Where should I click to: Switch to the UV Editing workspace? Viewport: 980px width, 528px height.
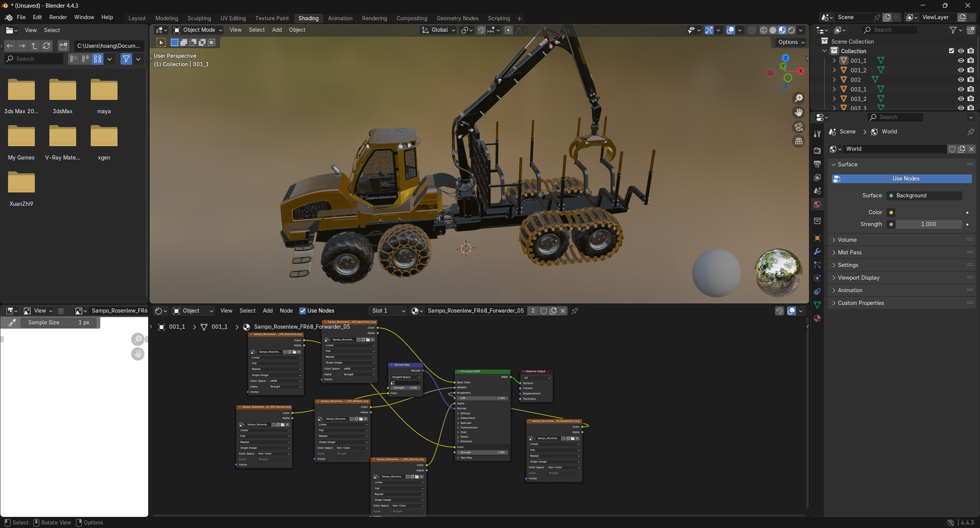233,18
